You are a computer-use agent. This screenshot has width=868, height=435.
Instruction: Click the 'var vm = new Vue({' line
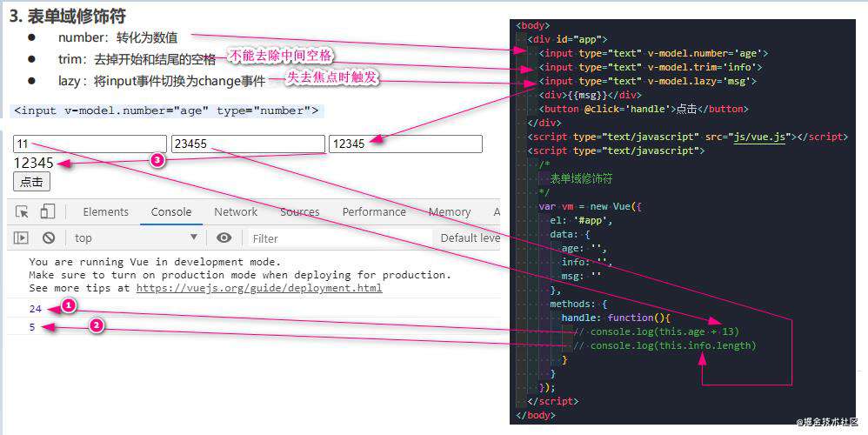click(x=590, y=206)
